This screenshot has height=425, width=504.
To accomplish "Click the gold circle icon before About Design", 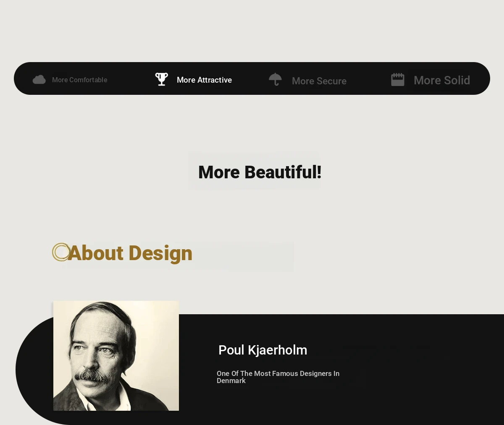I will (61, 252).
